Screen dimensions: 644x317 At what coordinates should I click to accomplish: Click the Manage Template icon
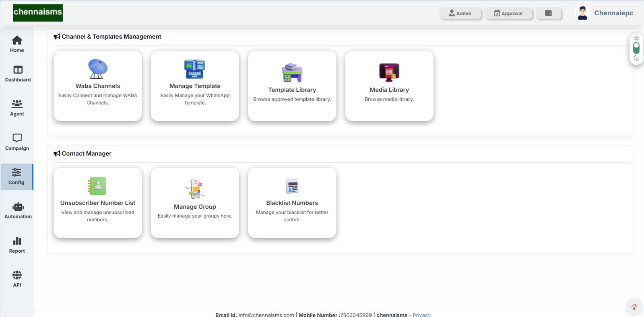[195, 69]
